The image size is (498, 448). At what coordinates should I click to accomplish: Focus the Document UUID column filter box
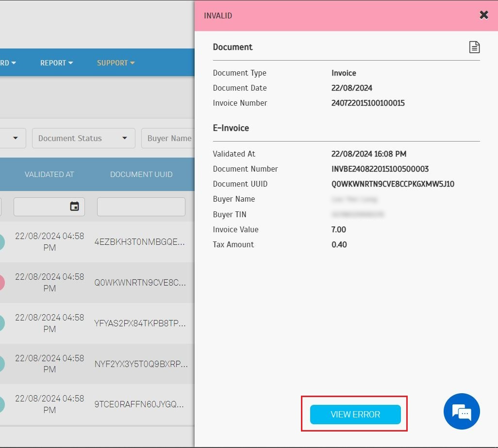point(141,207)
